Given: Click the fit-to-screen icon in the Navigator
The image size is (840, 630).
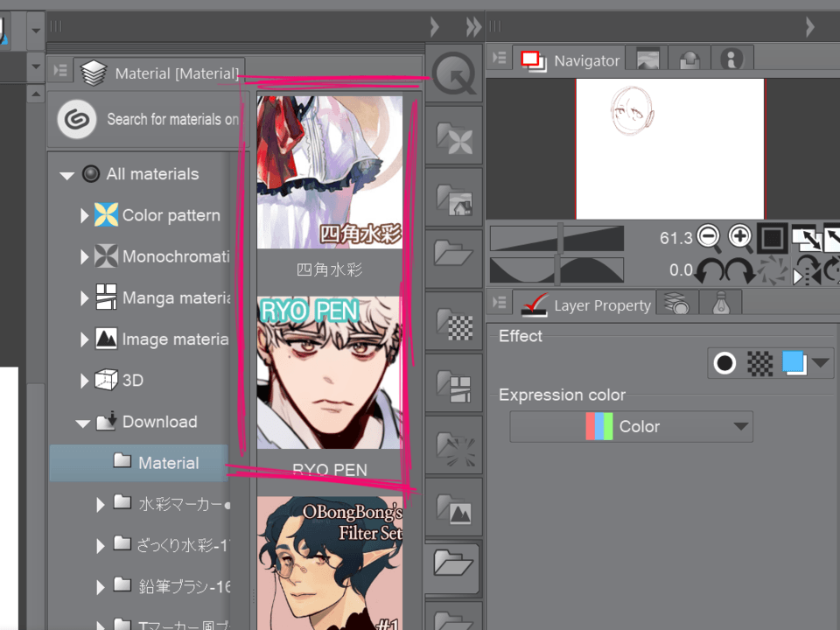Looking at the screenshot, I should 772,236.
